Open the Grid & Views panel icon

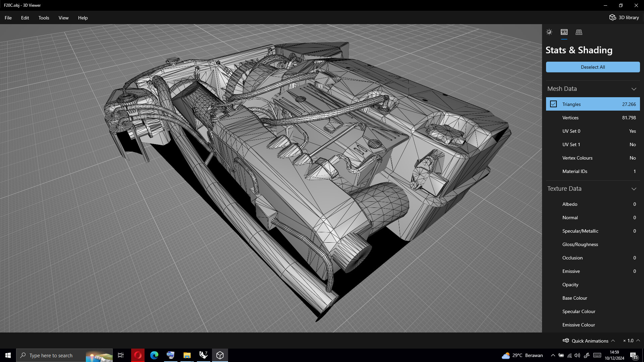(579, 32)
